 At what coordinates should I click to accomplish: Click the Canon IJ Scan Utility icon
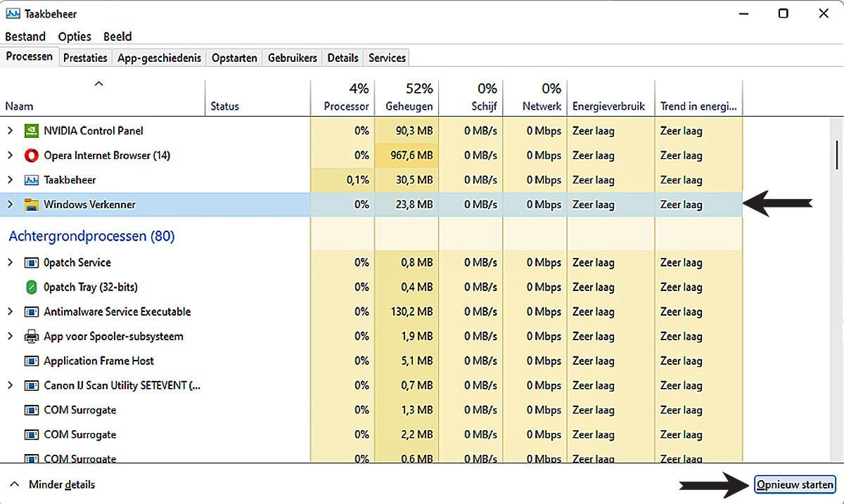(x=31, y=386)
